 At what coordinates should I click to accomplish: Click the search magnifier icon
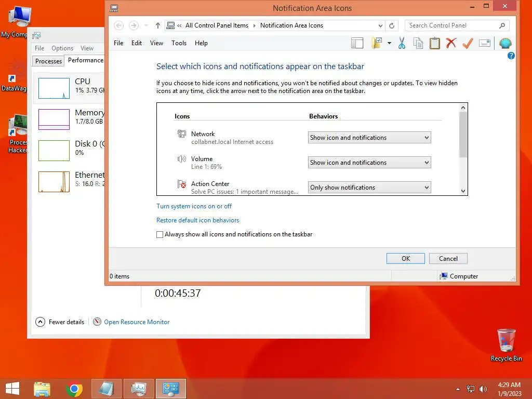502,25
